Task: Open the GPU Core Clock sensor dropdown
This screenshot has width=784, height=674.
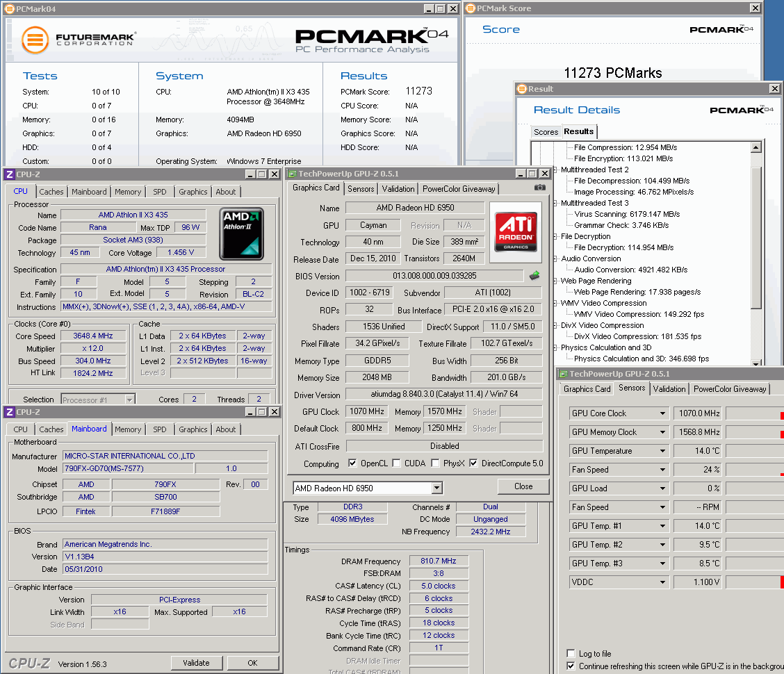Action: pos(662,413)
